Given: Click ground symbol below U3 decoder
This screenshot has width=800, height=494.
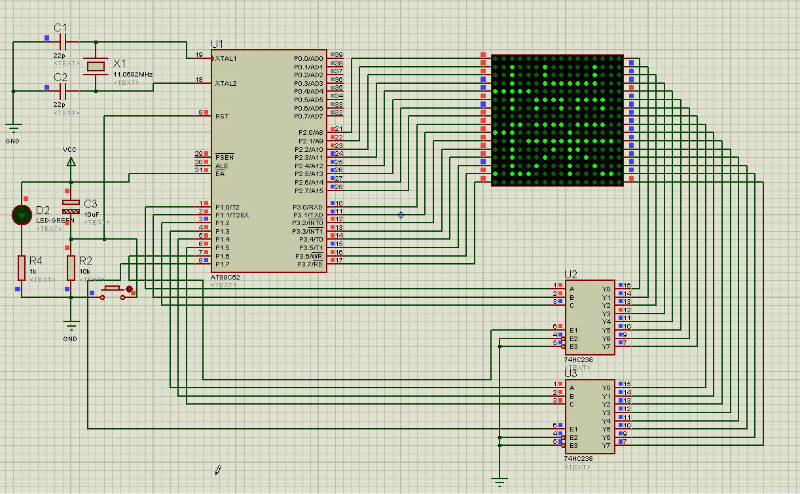Looking at the screenshot, I should [x=499, y=481].
